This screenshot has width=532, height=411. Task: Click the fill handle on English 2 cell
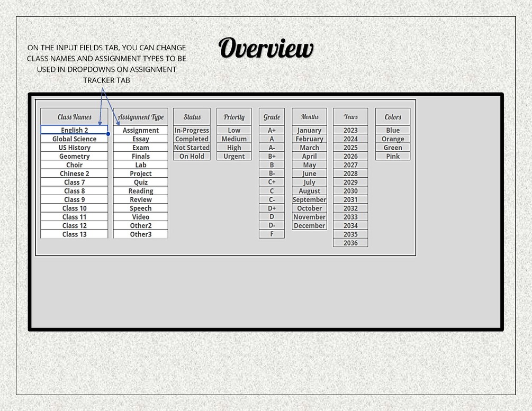(x=108, y=134)
